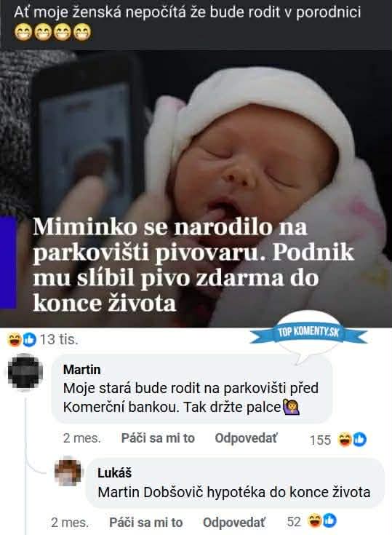The height and width of the screenshot is (535, 392).
Task: Open the commenter name Lukáš
Action: pos(114,473)
